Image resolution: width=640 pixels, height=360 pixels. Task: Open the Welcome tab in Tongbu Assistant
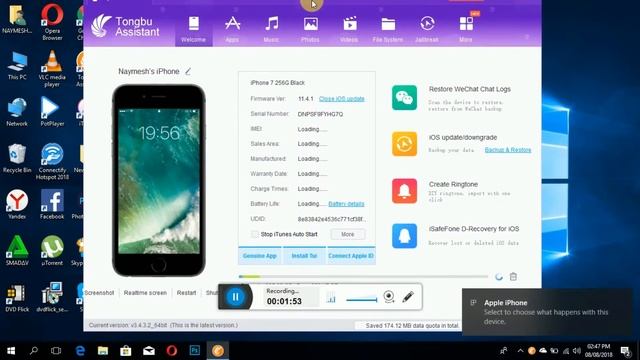193,29
